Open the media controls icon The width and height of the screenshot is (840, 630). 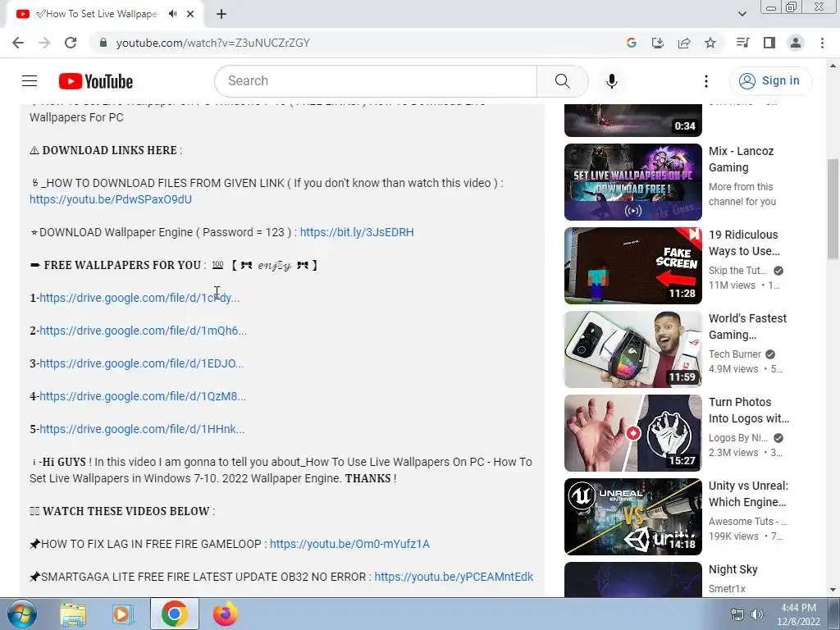[742, 43]
